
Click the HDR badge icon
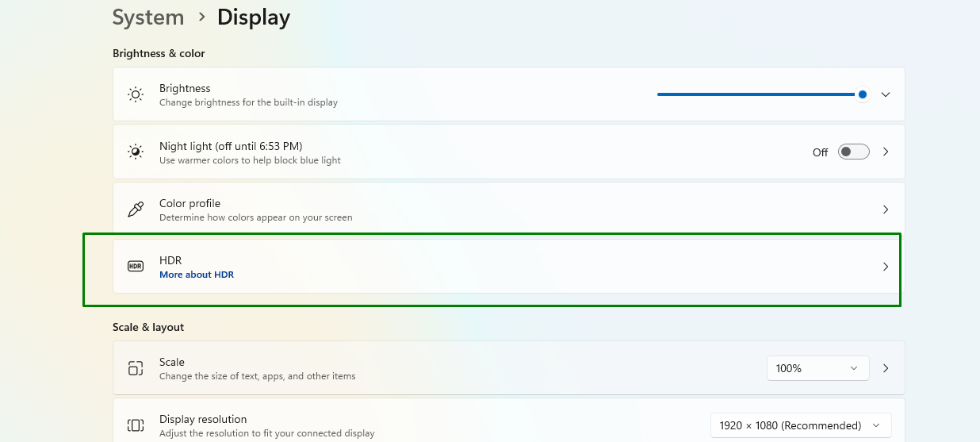pos(136,267)
